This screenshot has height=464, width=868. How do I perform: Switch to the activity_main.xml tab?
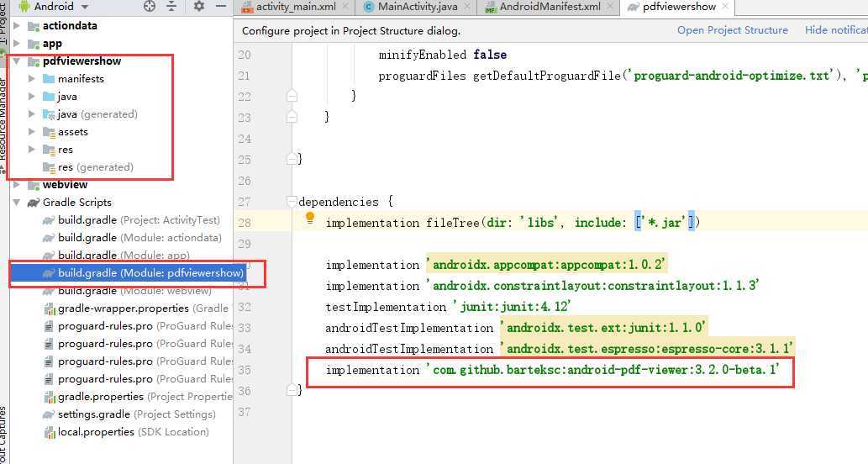pyautogui.click(x=296, y=7)
